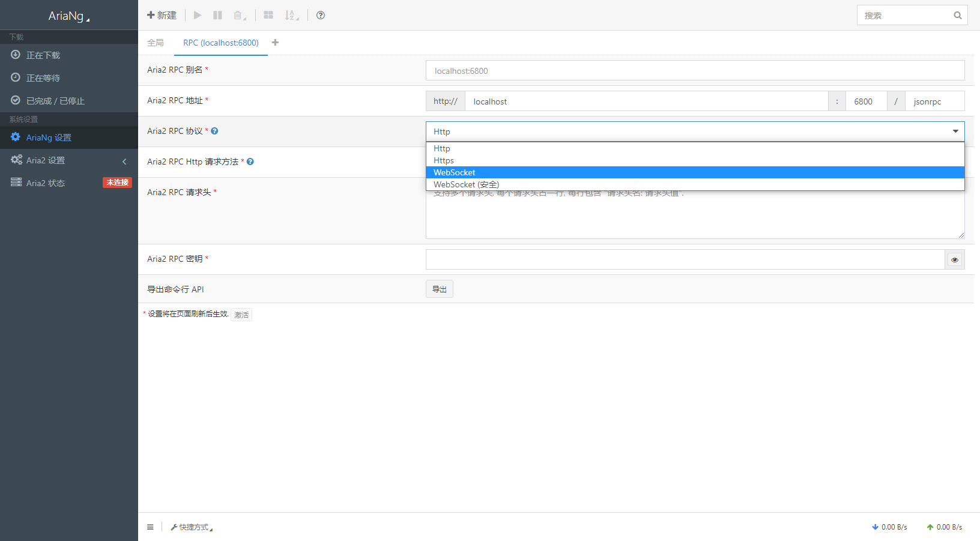
Task: Choose Http option in protocol list
Action: (695, 148)
